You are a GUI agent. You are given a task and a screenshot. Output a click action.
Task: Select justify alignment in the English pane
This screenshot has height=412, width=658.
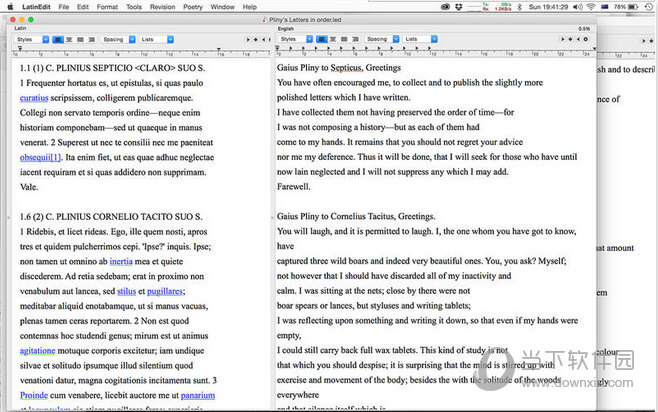tap(344, 39)
